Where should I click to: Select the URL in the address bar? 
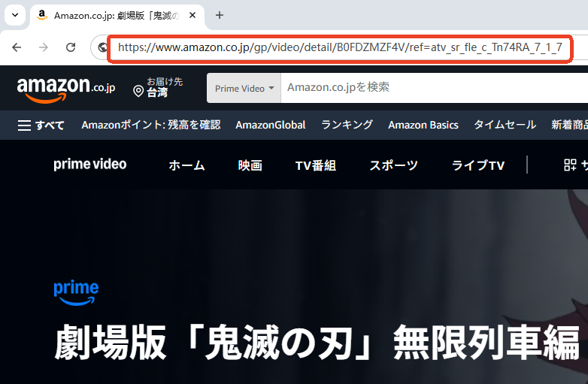[340, 47]
